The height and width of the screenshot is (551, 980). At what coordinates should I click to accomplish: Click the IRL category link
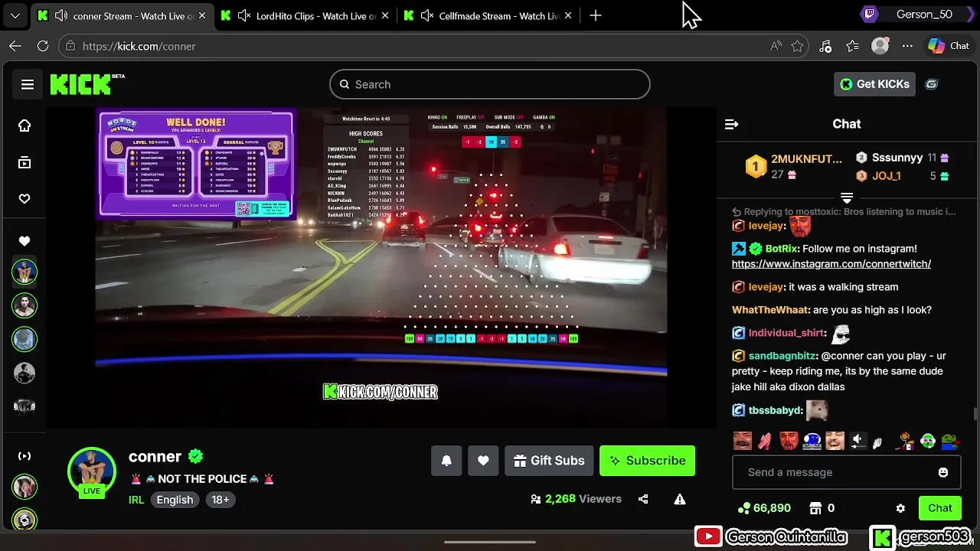[136, 500]
